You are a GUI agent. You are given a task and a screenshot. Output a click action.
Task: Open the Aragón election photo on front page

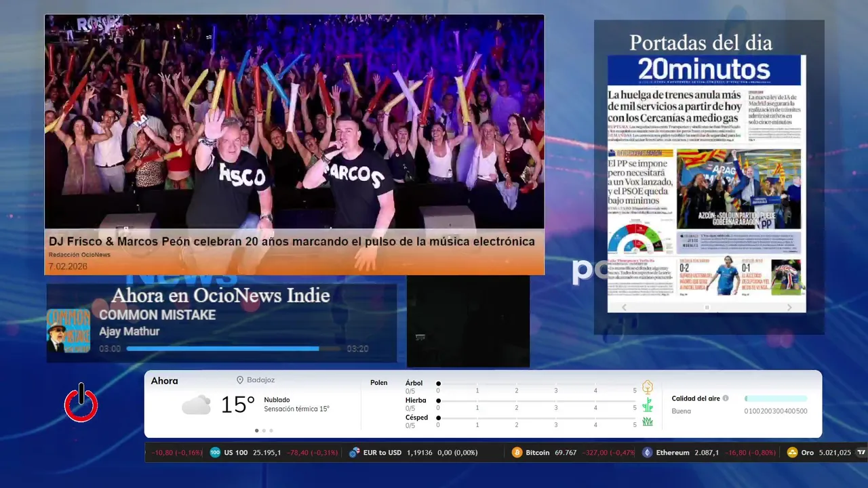(739, 189)
